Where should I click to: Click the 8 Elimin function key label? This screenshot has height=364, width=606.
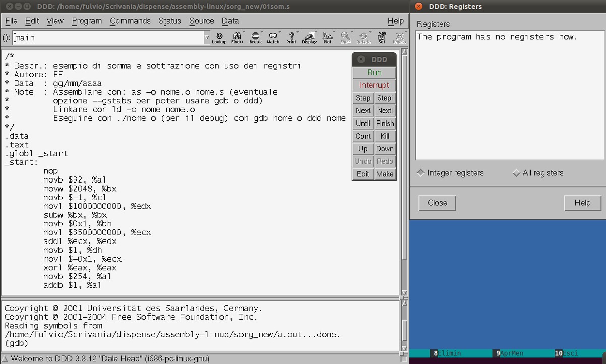(x=447, y=353)
